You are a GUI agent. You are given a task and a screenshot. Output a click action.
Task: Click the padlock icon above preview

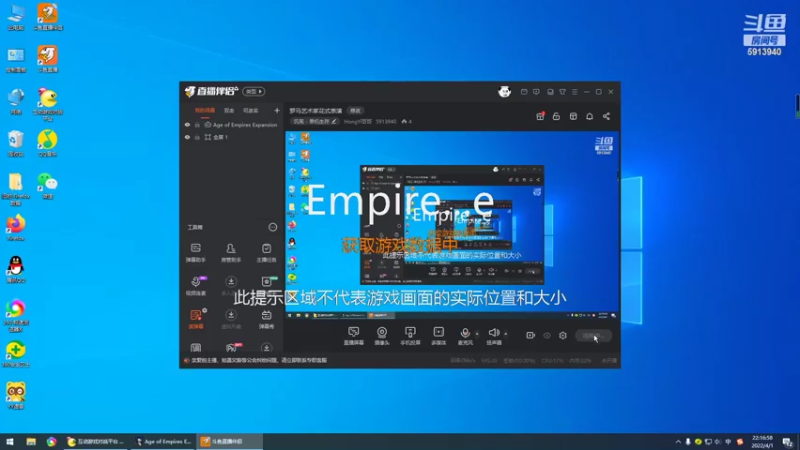pos(556,116)
